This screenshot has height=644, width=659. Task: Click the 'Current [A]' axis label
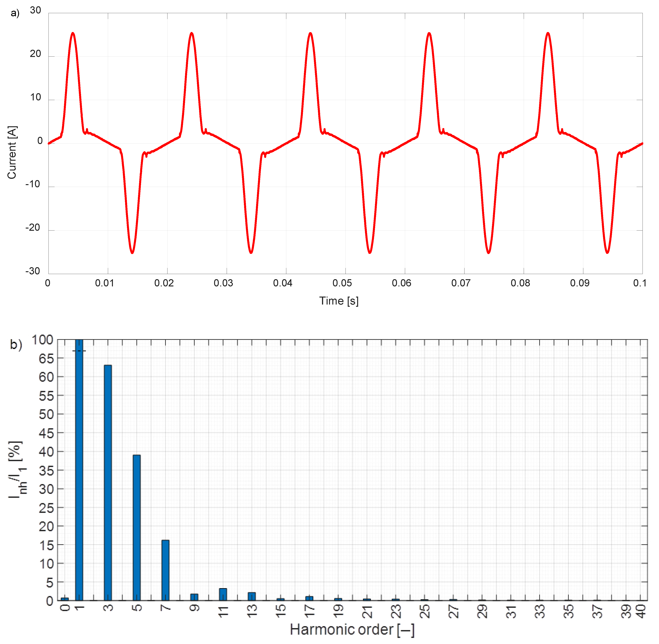coord(12,152)
